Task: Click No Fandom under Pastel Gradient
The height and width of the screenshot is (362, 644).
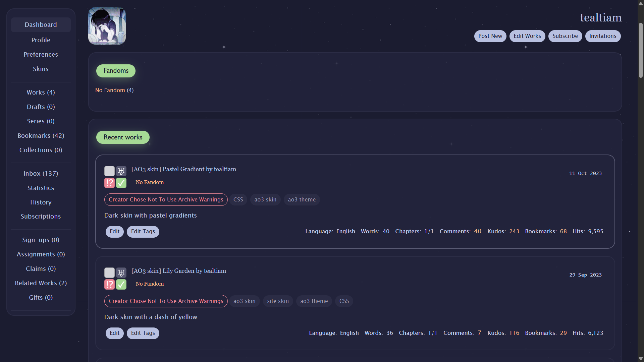Action: (150, 182)
